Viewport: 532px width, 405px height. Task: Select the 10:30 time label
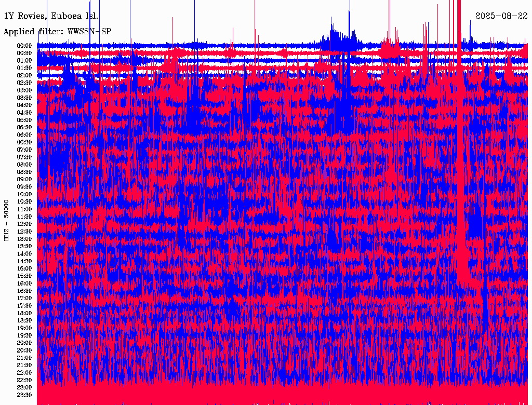pos(24,201)
